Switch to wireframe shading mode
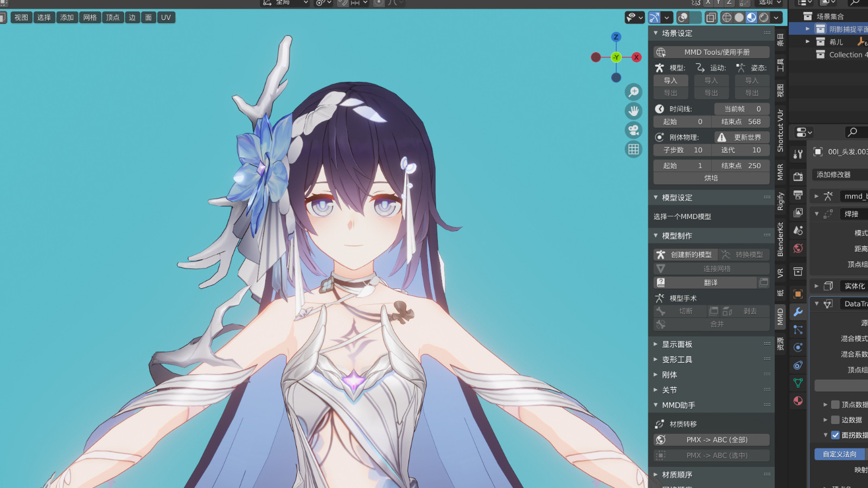The width and height of the screenshot is (868, 488). [727, 17]
